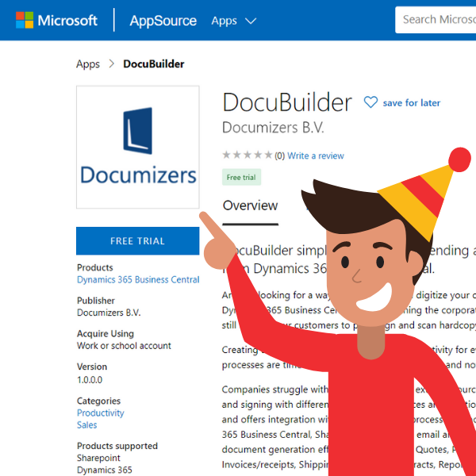Click the Documizers B.V. publisher name under title
476x476 pixels.
pyautogui.click(x=273, y=128)
